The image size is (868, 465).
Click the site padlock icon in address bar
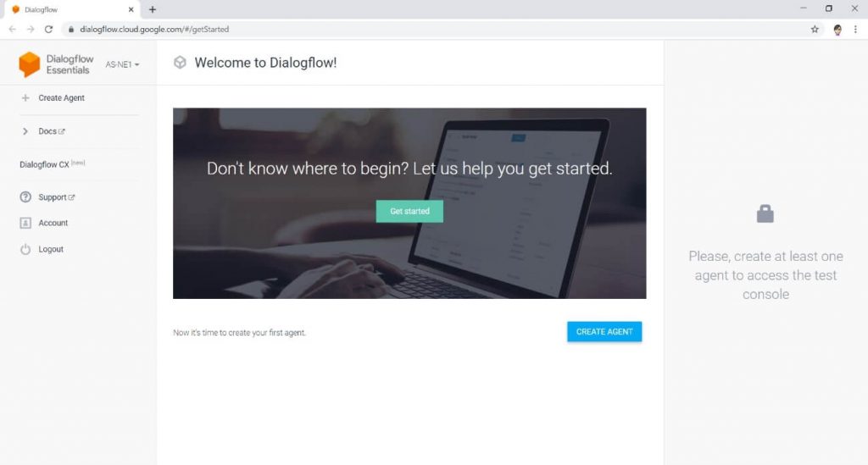71,30
